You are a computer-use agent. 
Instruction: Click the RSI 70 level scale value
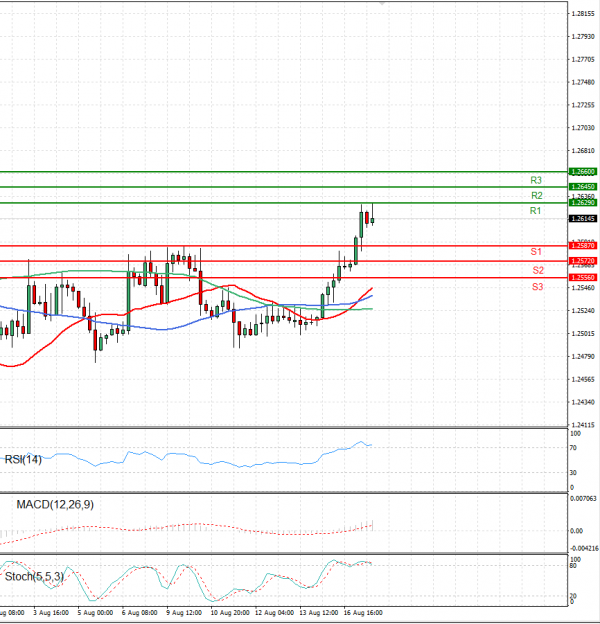pos(573,448)
